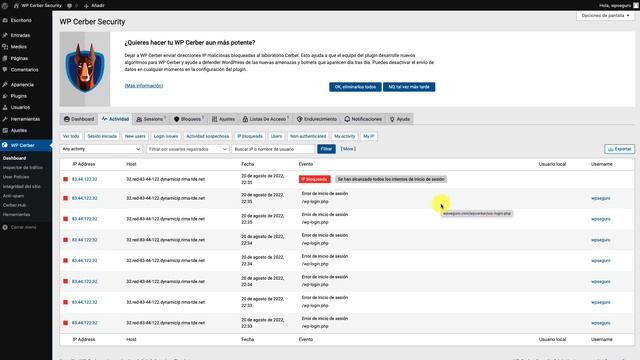This screenshot has height=360, width=640.
Task: Open the Entradas pin icon in the sidebar
Action: (x=5, y=36)
